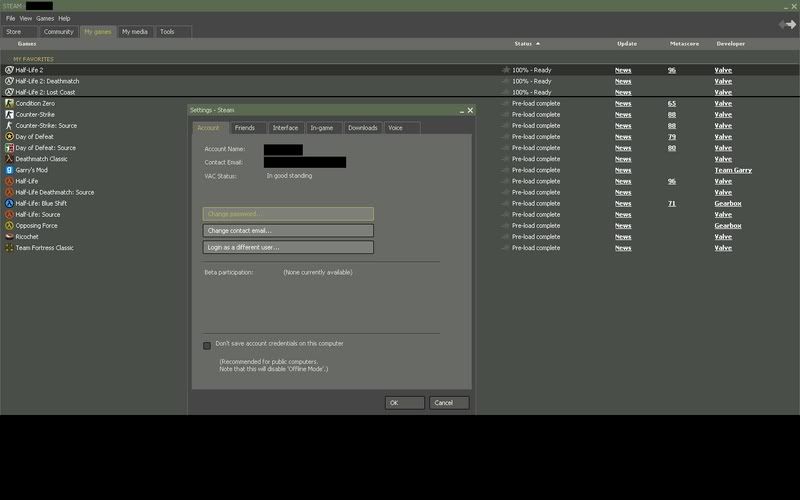This screenshot has height=500, width=800.
Task: Open the Tools tab
Action: pos(173,32)
